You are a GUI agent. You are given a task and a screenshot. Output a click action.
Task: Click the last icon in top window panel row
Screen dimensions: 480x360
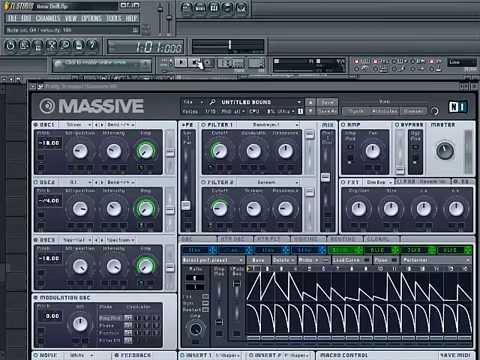(241, 8)
